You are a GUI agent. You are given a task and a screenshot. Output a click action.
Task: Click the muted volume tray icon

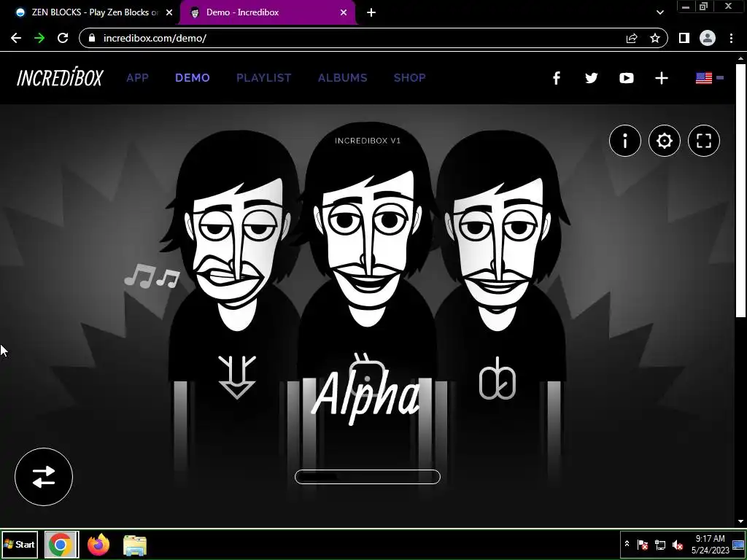(678, 544)
